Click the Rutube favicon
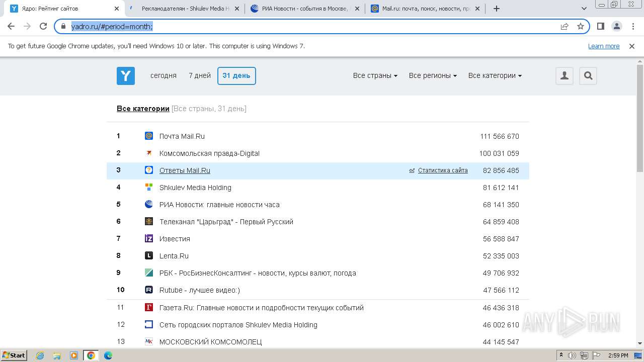The image size is (644, 362). point(149,290)
